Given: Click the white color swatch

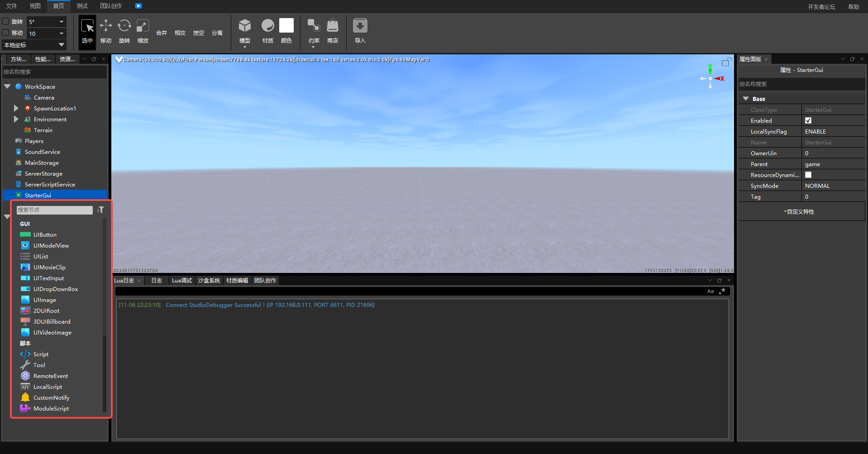Looking at the screenshot, I should pyautogui.click(x=286, y=26).
